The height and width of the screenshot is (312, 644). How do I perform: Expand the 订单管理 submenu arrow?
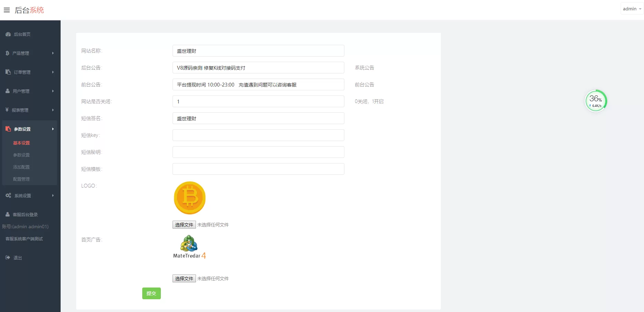point(53,72)
